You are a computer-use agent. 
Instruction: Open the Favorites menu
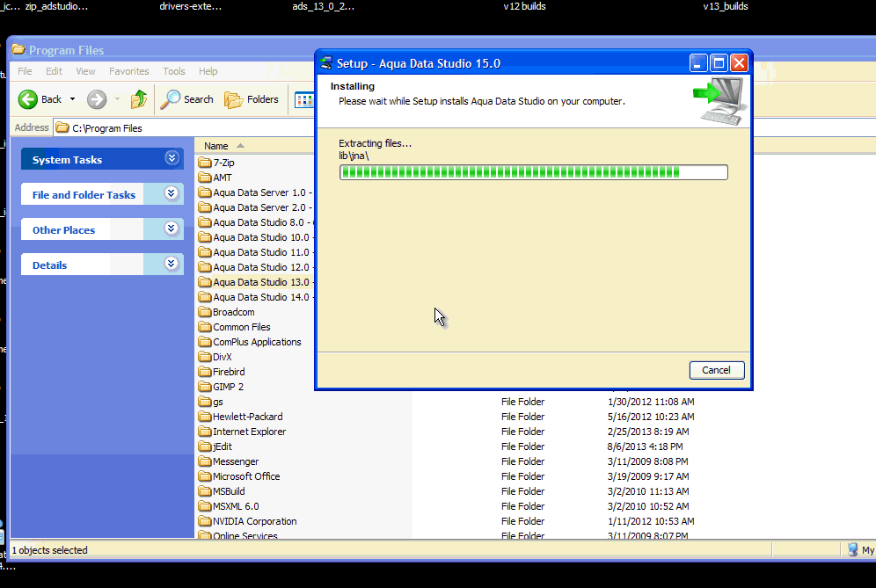(x=129, y=71)
